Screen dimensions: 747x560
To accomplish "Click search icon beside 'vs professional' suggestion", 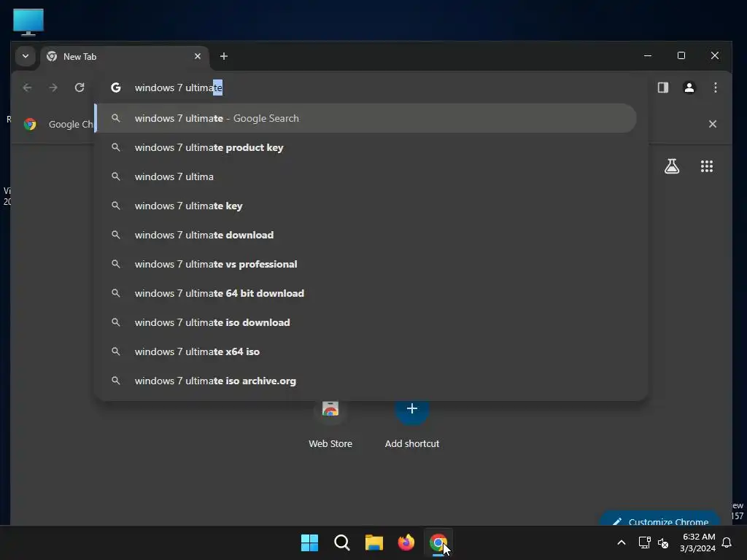I will pos(116,264).
